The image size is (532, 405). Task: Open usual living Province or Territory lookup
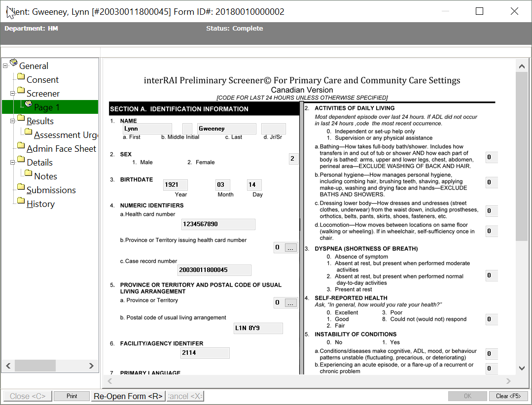point(290,303)
